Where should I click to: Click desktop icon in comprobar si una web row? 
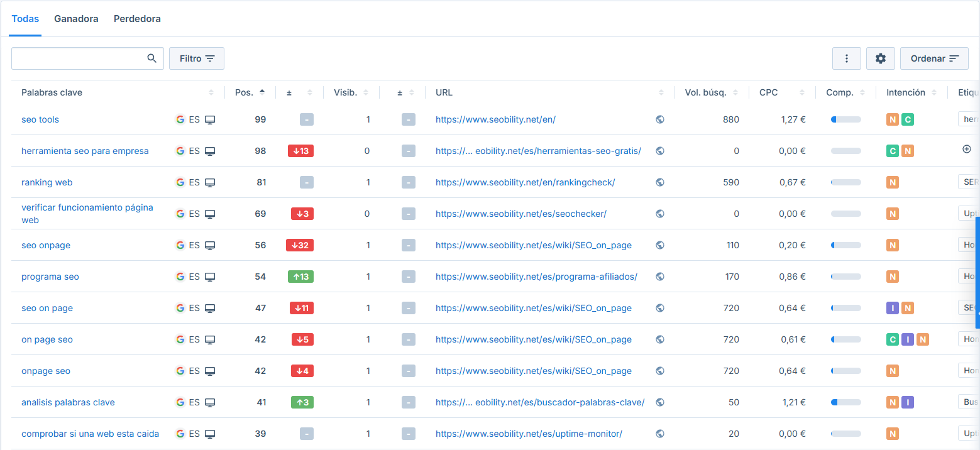pos(210,434)
